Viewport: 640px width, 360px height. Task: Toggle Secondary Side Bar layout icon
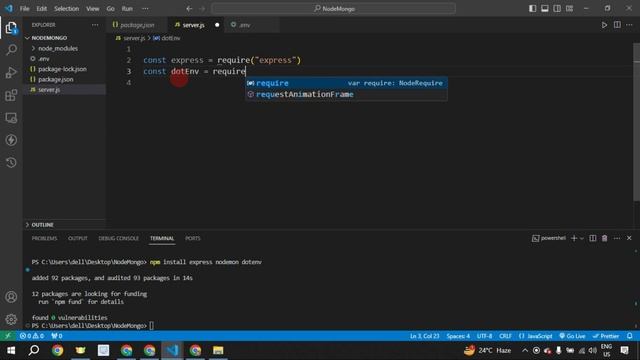(x=557, y=9)
